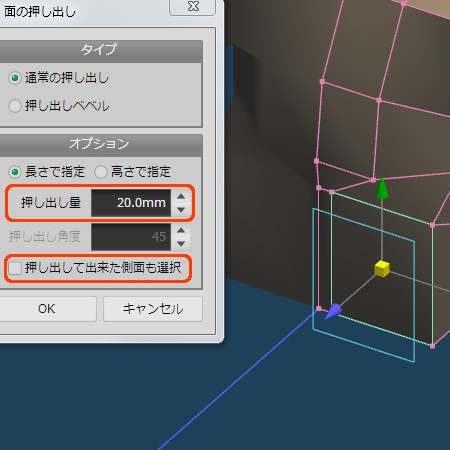This screenshot has height=450, width=450.
Task: Click the yellow cube manipulator center
Action: coord(382,269)
